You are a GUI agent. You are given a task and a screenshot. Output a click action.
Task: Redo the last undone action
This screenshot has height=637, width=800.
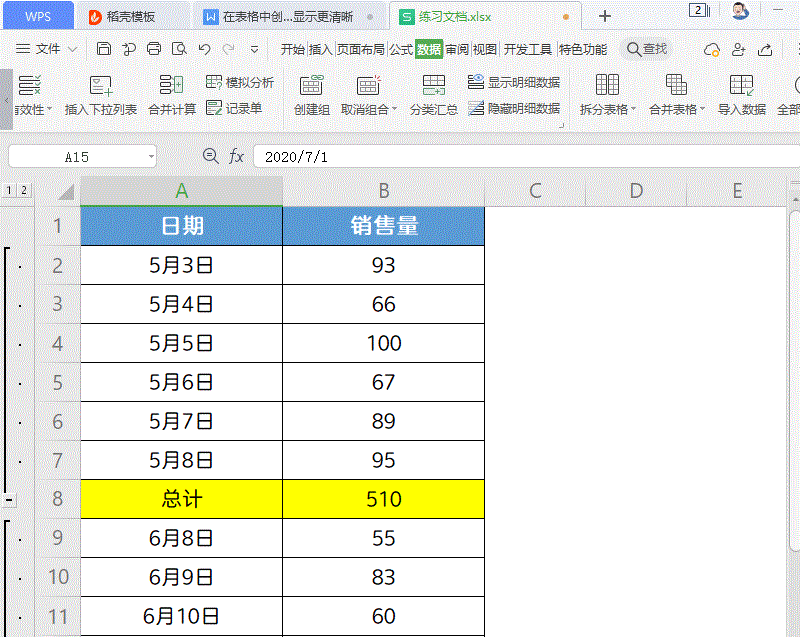229,49
